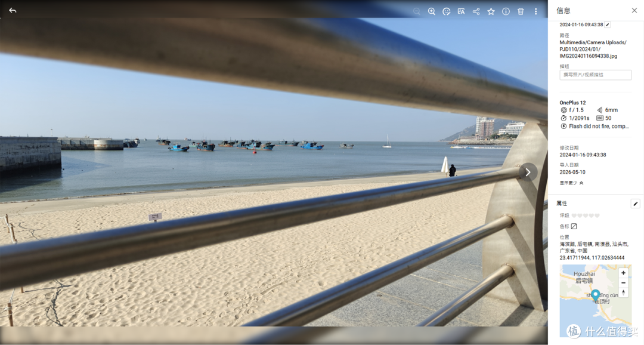The image size is (644, 345).
Task: Click the imported date 2026-05-10
Action: pyautogui.click(x=572, y=172)
